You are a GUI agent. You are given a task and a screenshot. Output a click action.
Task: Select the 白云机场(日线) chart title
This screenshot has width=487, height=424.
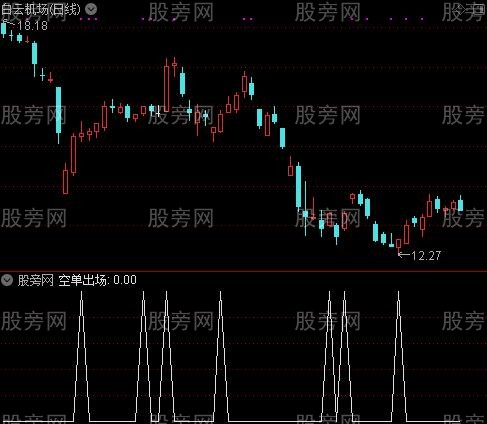(41, 9)
